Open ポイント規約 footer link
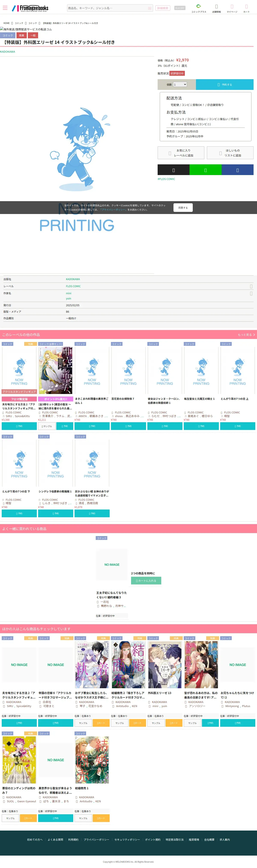Screen dimensions: 257x868 point(153,840)
